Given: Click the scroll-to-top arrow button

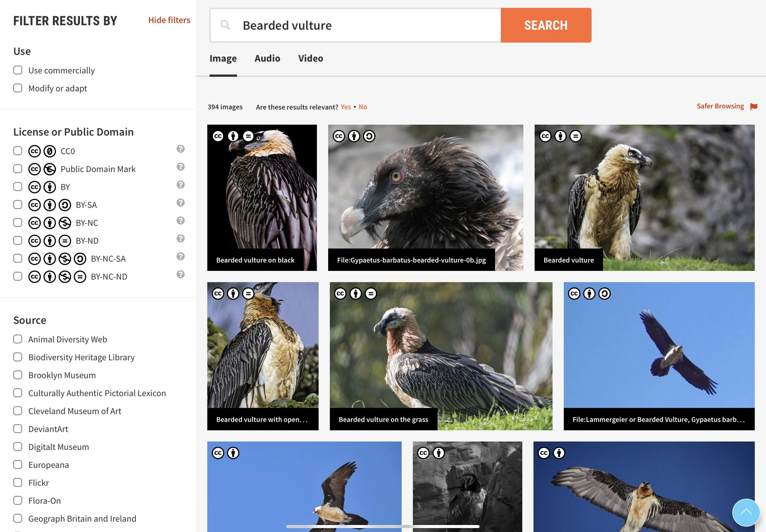Looking at the screenshot, I should (746, 512).
